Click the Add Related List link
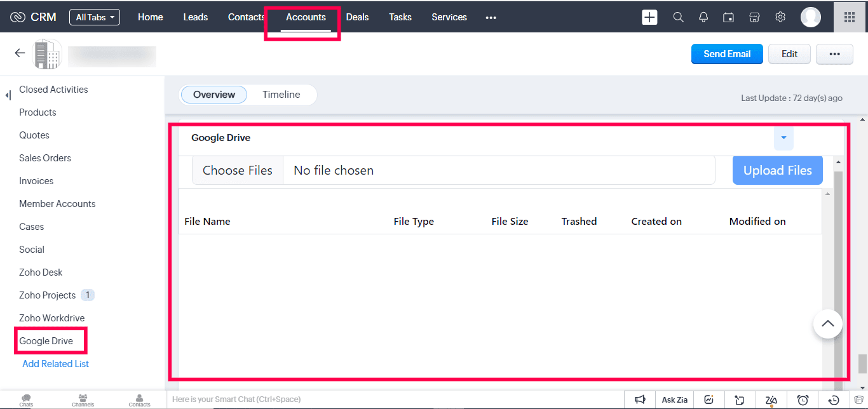868x409 pixels. click(55, 364)
